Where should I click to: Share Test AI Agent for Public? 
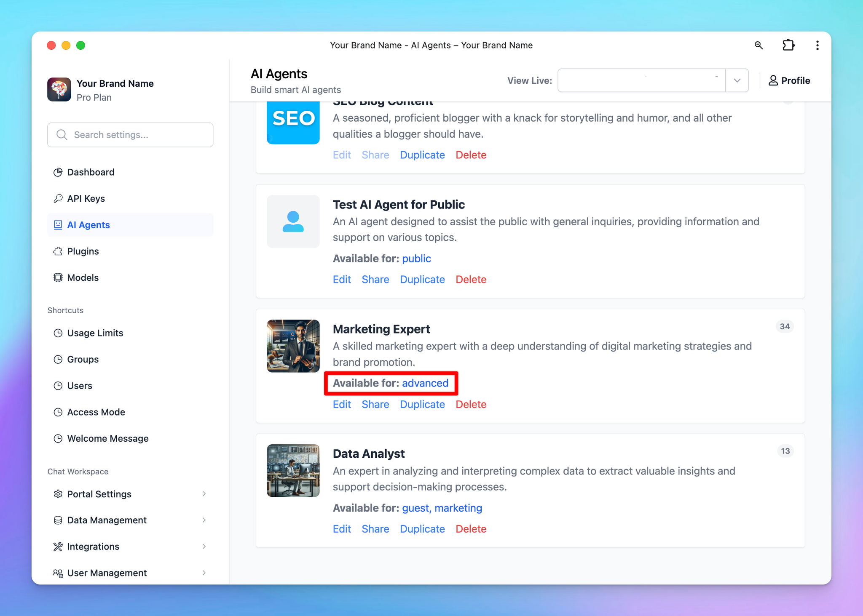click(x=375, y=280)
